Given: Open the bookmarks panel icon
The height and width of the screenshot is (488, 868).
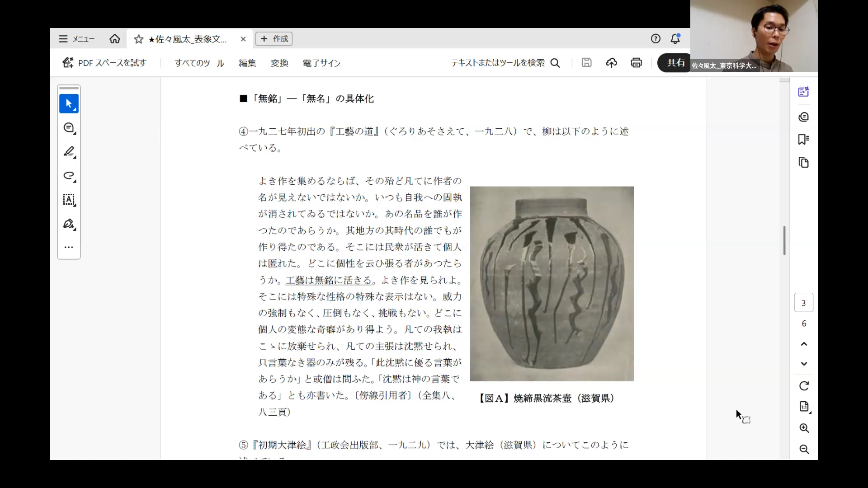Looking at the screenshot, I should (x=803, y=139).
